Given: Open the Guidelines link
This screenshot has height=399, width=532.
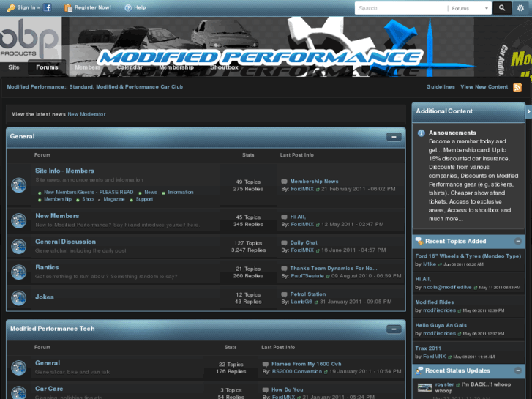Looking at the screenshot, I should (441, 87).
